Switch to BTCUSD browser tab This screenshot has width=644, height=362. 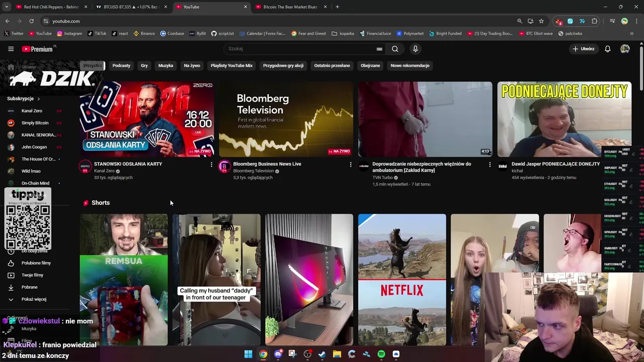pos(132,7)
